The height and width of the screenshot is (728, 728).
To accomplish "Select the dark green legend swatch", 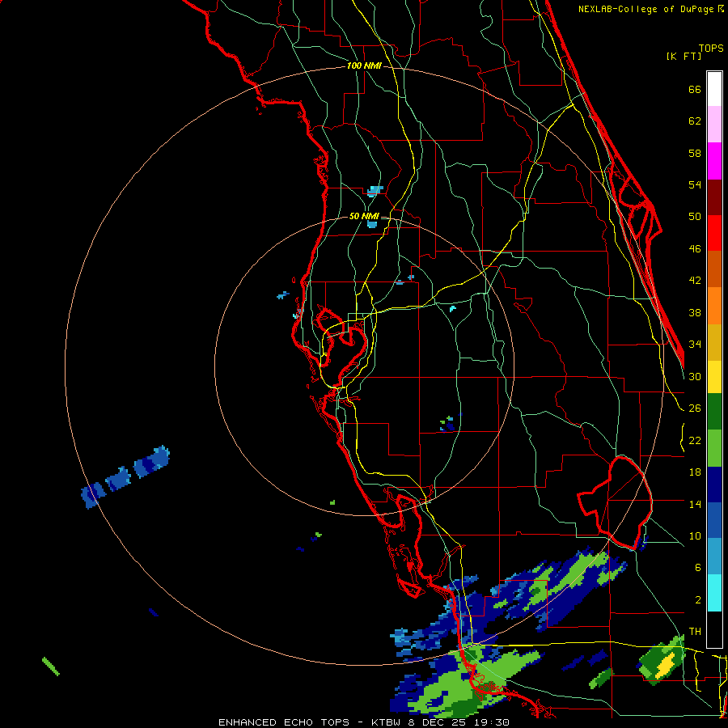I will 714,412.
